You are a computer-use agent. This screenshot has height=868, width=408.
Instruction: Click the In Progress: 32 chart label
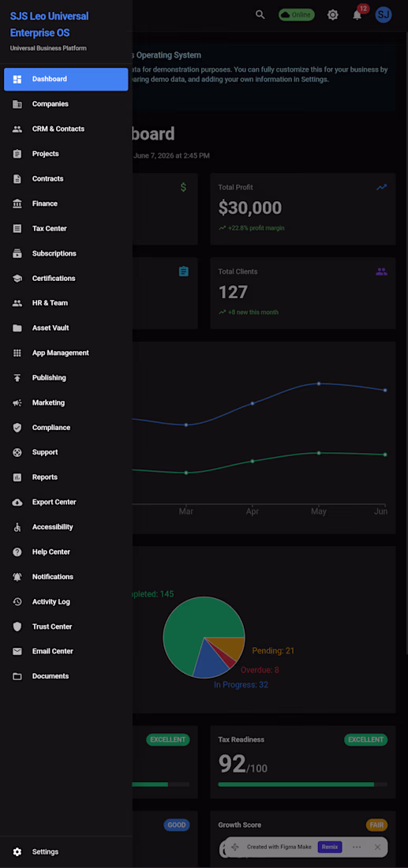[x=241, y=685]
